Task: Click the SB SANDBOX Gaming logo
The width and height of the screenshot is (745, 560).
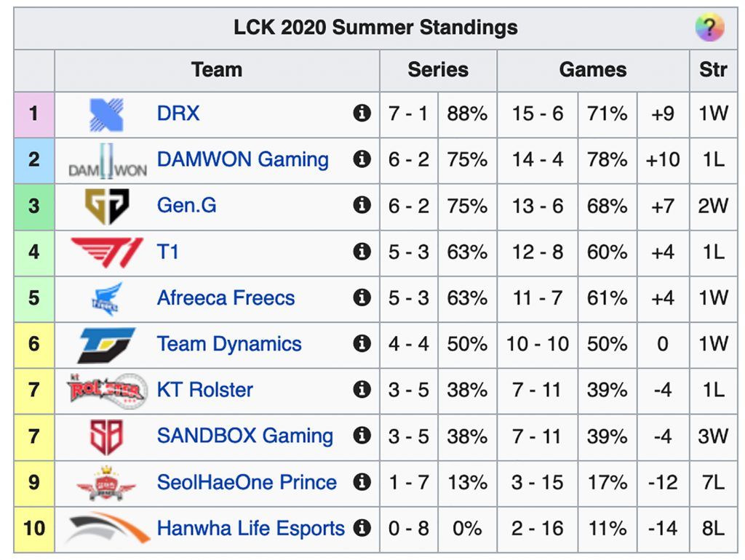Action: point(106,436)
